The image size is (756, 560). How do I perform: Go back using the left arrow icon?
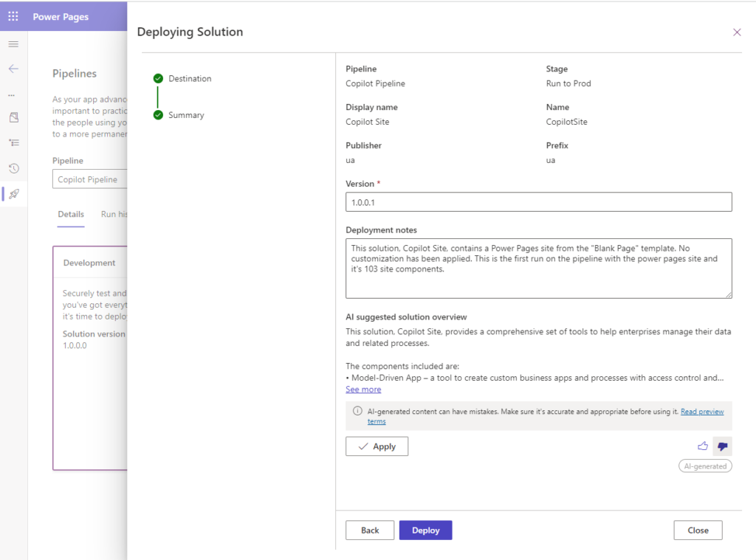[x=13, y=69]
